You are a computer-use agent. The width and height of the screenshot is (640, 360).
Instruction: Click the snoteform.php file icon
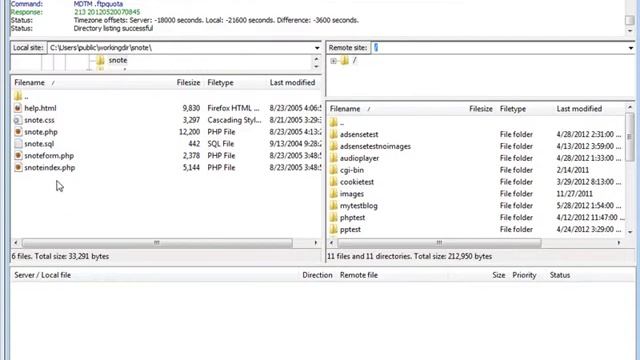point(18,156)
